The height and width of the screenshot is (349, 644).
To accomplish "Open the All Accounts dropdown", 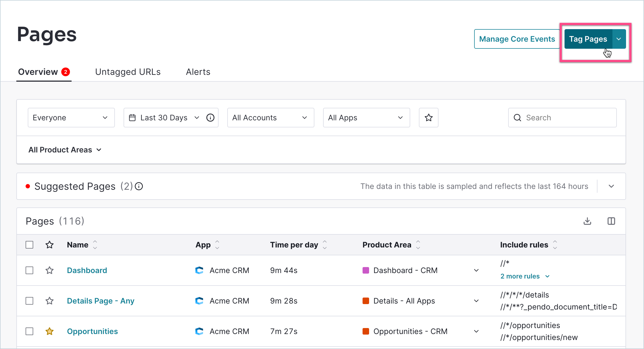I will 271,118.
